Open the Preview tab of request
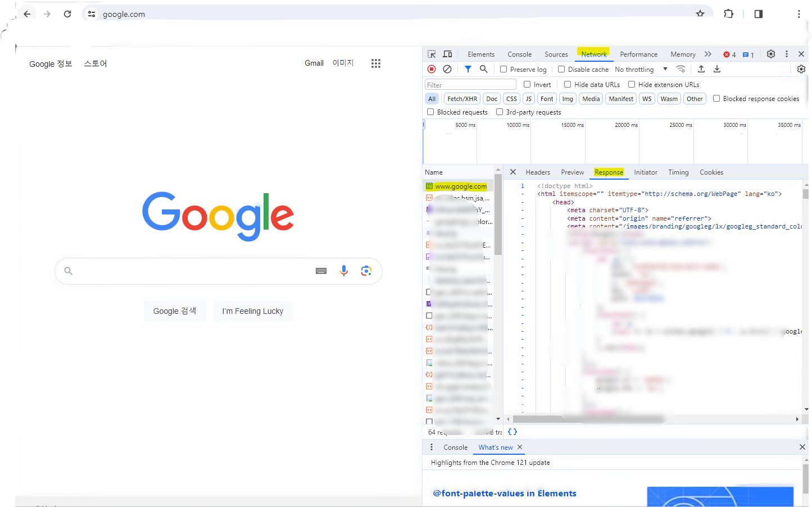Viewport: 812px width, 507px height. click(x=573, y=172)
